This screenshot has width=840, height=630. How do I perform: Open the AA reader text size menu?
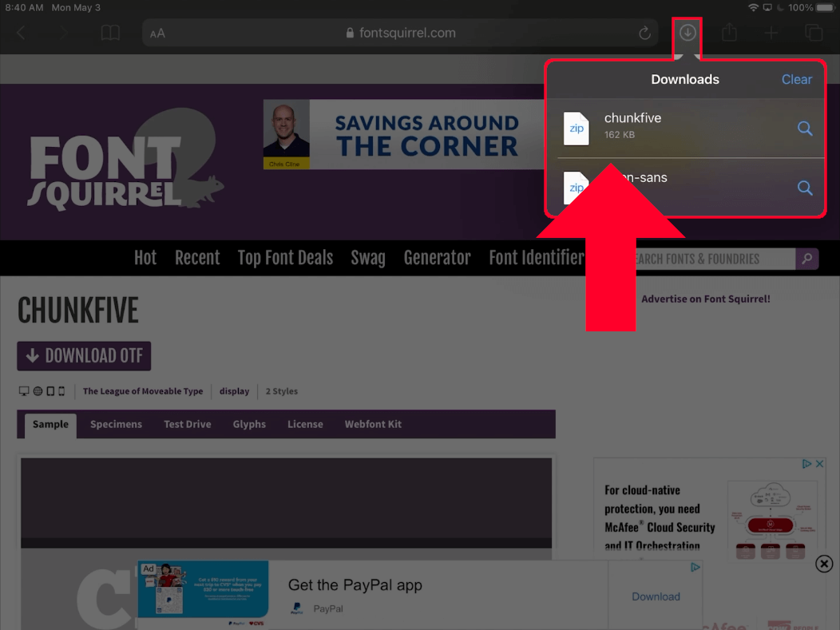click(157, 34)
